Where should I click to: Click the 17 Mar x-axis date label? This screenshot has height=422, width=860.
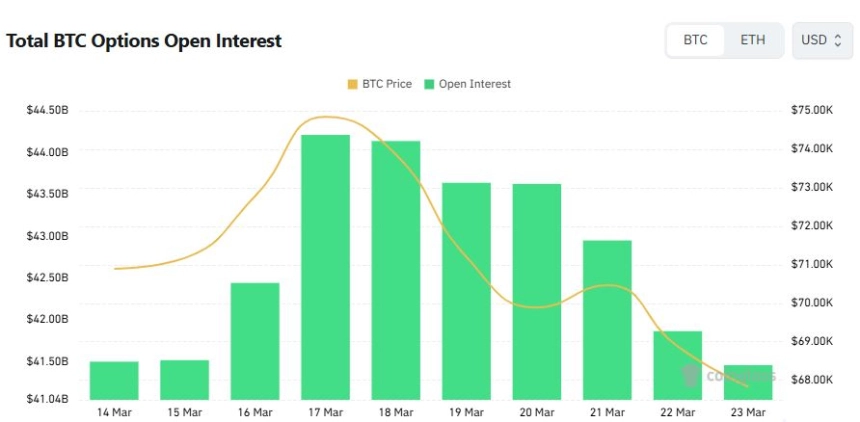tap(325, 412)
